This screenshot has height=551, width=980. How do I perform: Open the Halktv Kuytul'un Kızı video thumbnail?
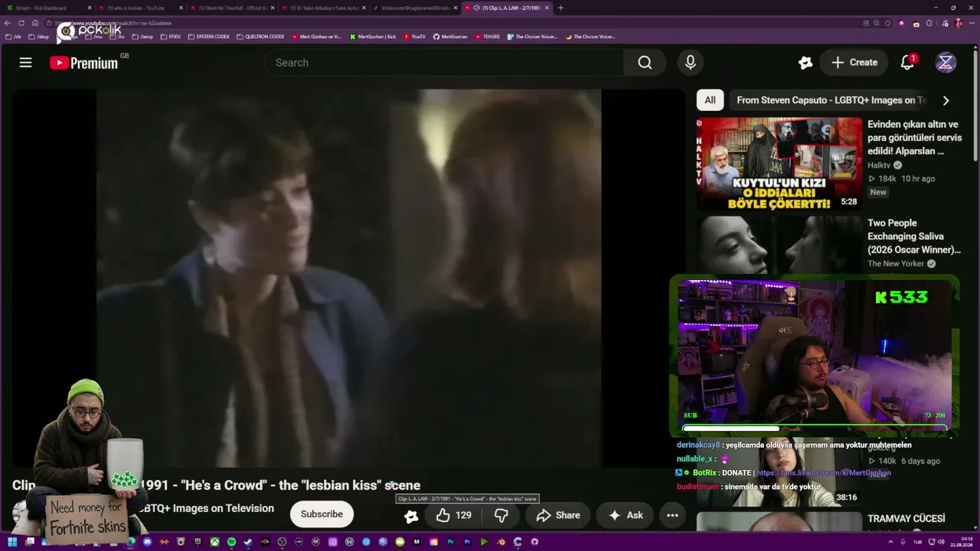click(779, 164)
